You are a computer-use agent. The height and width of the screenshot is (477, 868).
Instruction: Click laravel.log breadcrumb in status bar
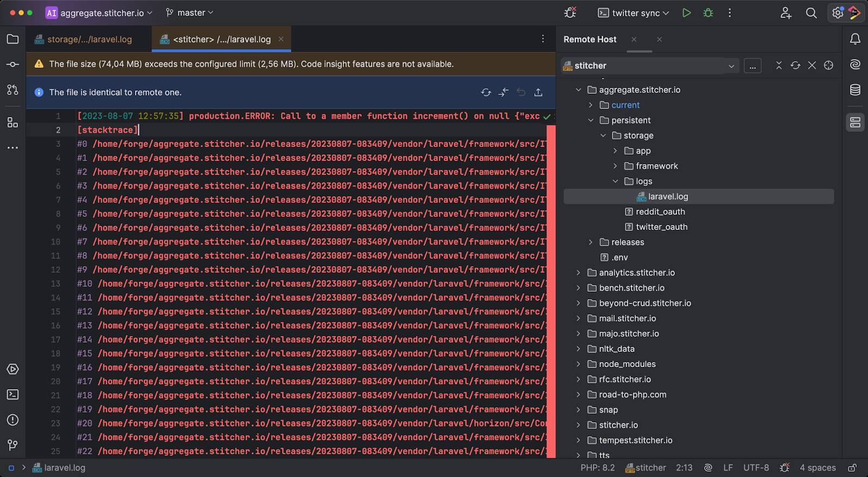[59, 468]
